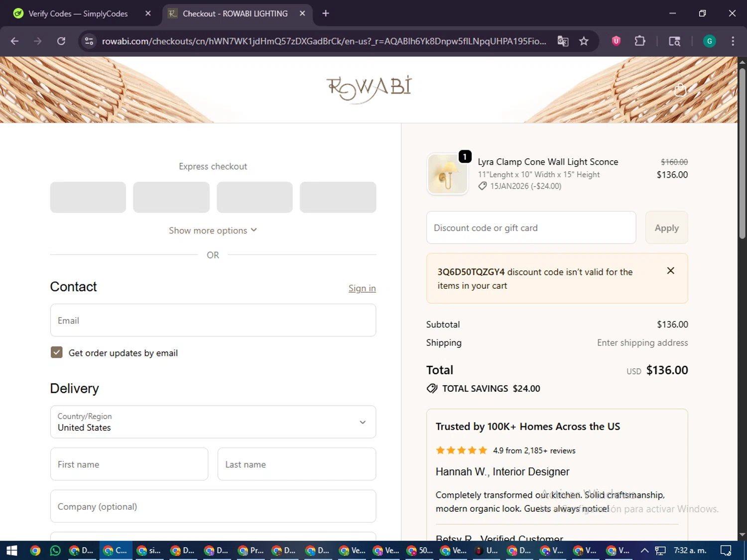The height and width of the screenshot is (560, 747).
Task: Show hidden system tray icons
Action: [644, 551]
